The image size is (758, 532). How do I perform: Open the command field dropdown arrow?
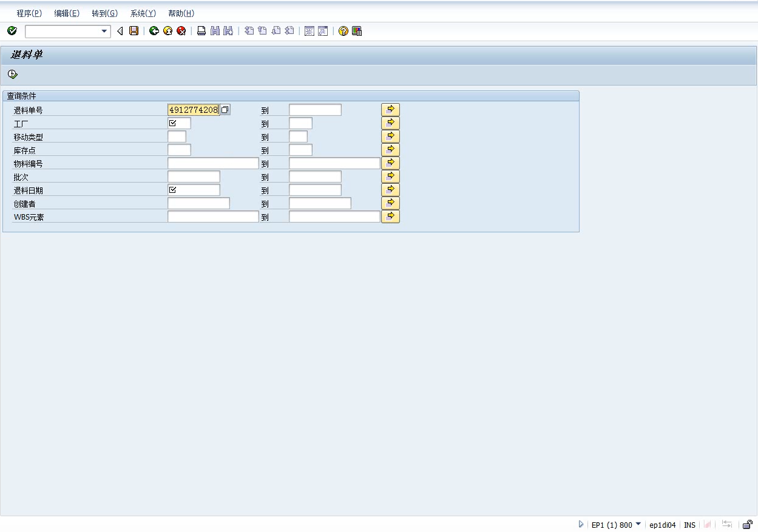[104, 31]
